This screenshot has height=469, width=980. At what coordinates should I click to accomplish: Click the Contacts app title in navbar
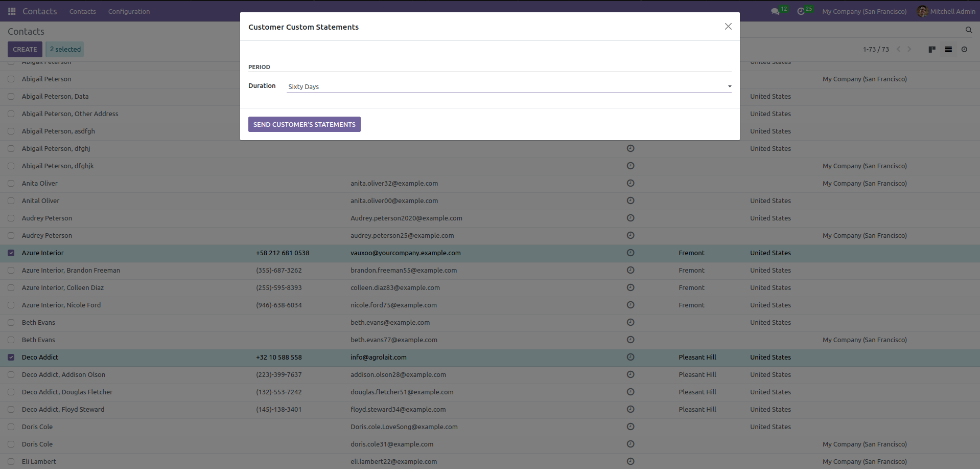(x=39, y=11)
